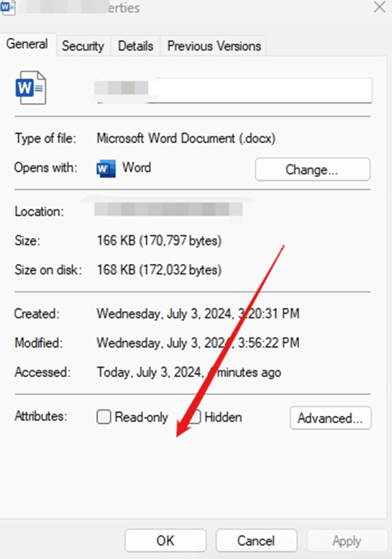Click the Change... button for default app
The width and height of the screenshot is (392, 559).
313,169
